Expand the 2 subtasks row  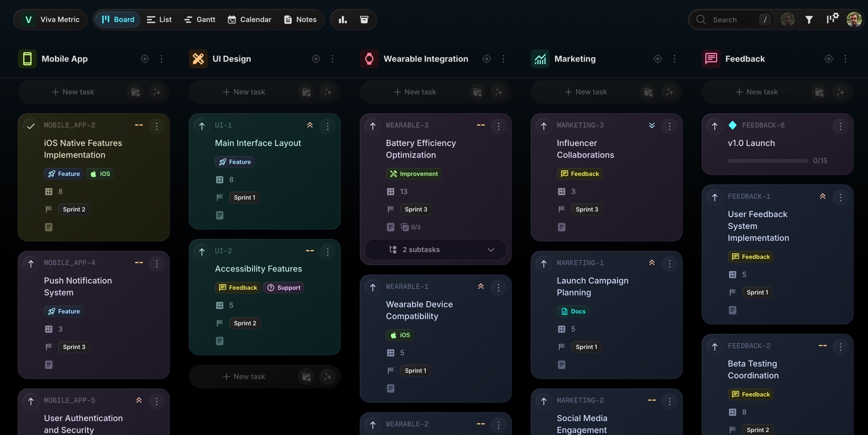tap(436, 250)
